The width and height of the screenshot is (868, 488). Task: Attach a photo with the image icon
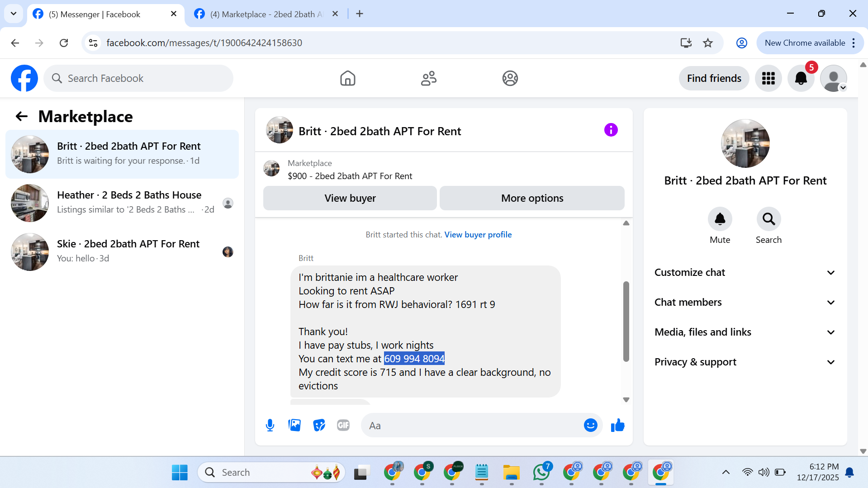click(x=294, y=425)
